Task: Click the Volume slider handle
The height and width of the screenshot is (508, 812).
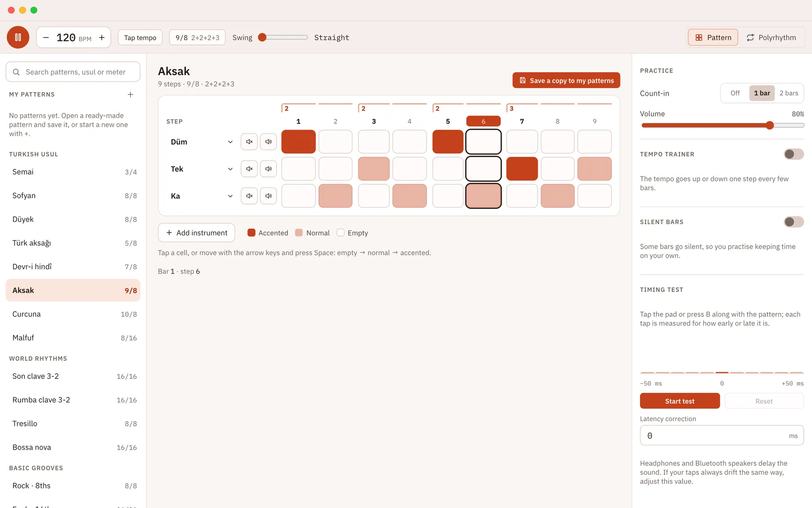Action: 770,125
